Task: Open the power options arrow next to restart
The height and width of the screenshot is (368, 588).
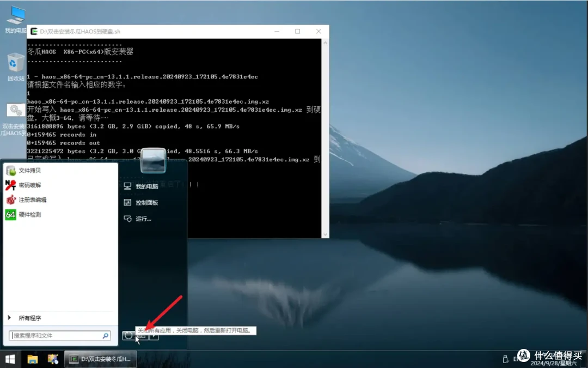Action: 154,335
